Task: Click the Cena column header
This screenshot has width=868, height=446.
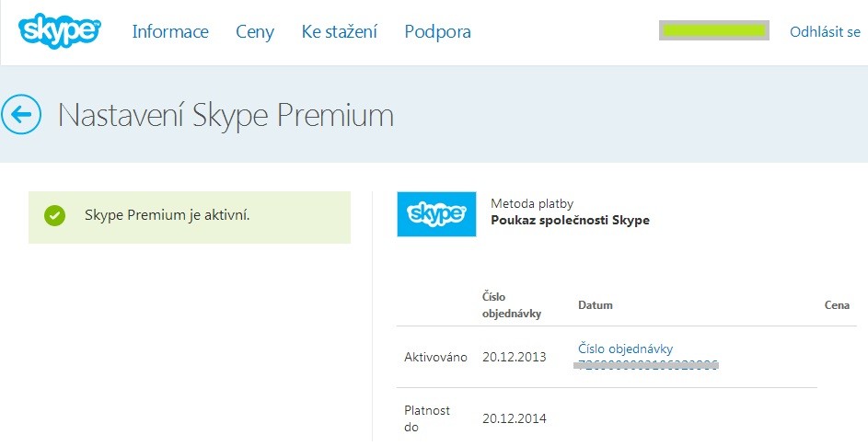Action: (x=837, y=305)
